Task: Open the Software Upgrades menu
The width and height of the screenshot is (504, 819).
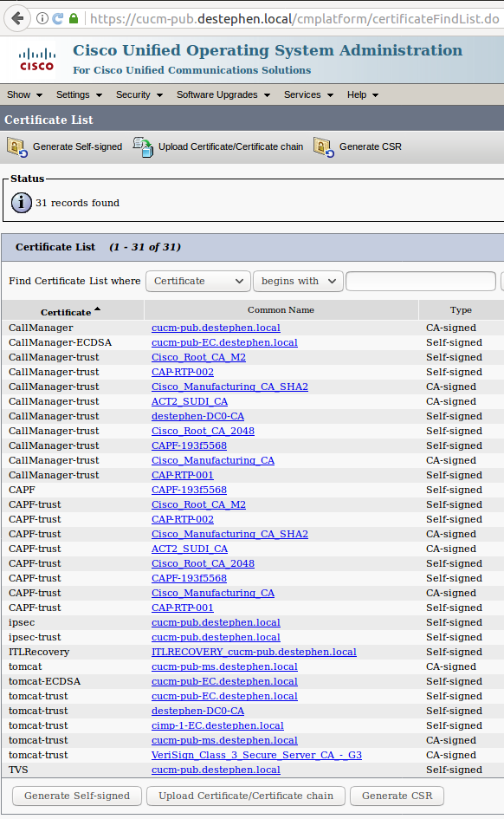Action: click(x=223, y=94)
